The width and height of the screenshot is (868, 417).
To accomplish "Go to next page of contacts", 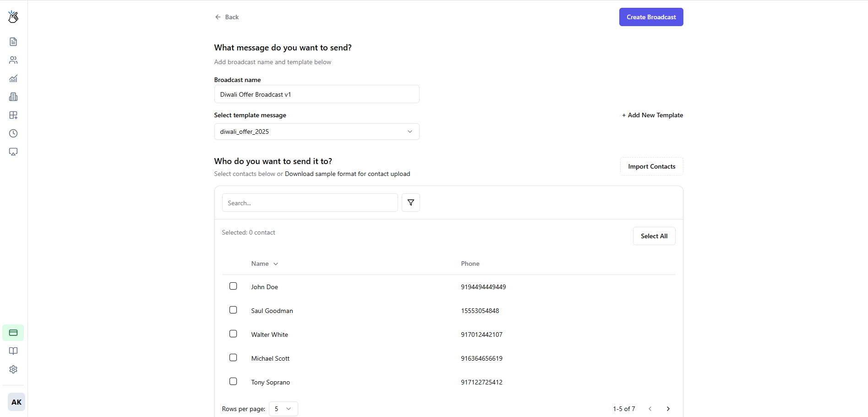I will coord(668,409).
